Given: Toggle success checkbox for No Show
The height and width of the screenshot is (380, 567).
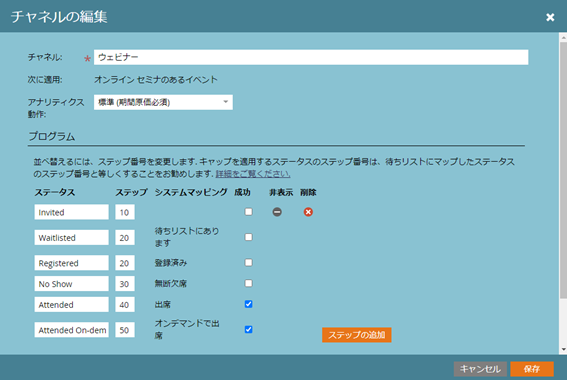Looking at the screenshot, I should (248, 283).
